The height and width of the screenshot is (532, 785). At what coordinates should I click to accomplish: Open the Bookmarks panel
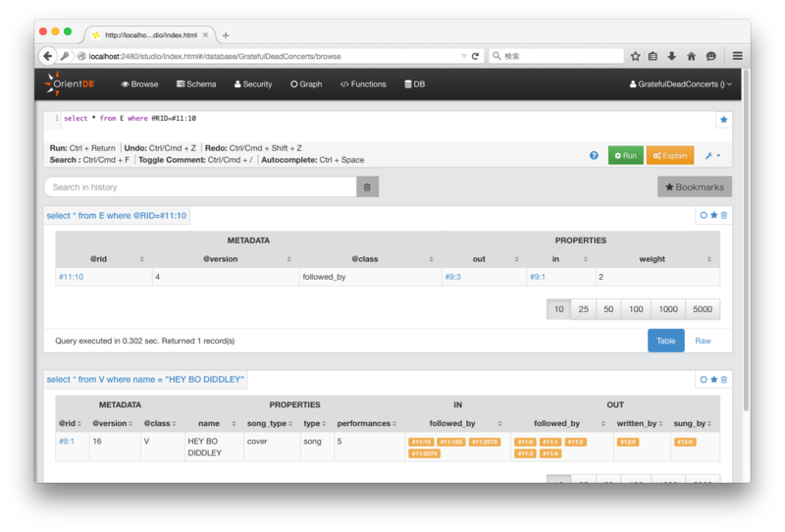click(695, 186)
